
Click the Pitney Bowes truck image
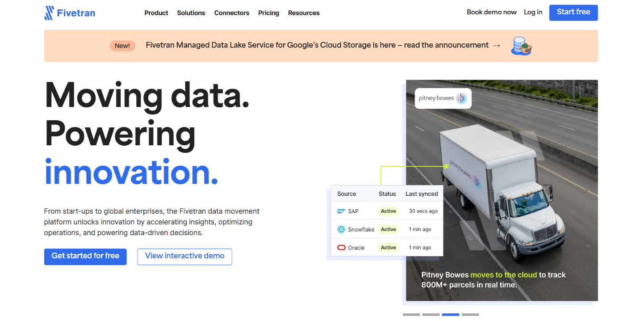pos(502,190)
